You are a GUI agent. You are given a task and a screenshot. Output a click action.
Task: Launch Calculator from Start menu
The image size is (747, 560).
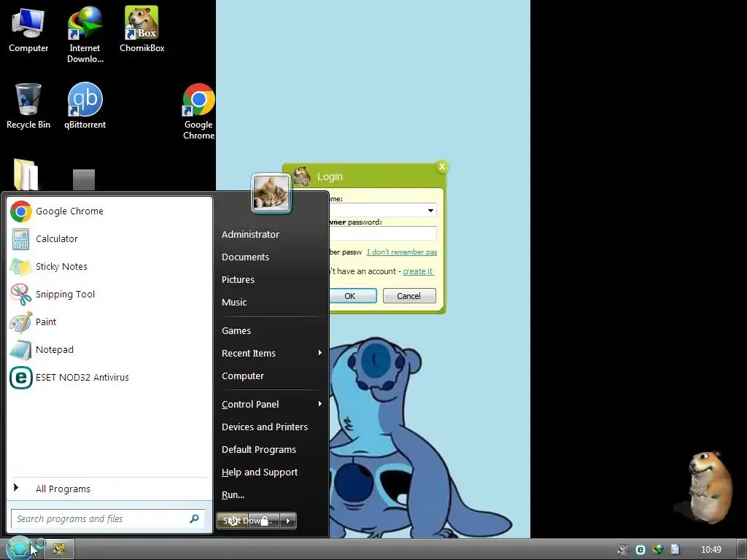109,239
